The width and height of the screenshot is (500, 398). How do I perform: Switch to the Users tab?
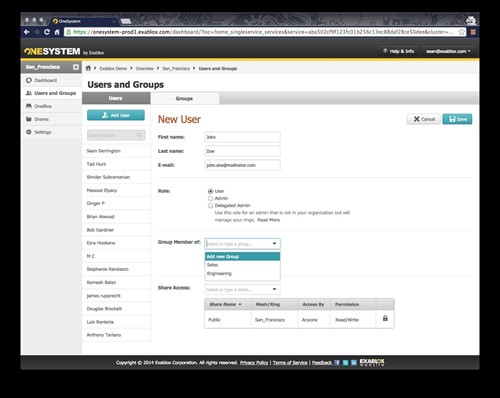pos(116,98)
